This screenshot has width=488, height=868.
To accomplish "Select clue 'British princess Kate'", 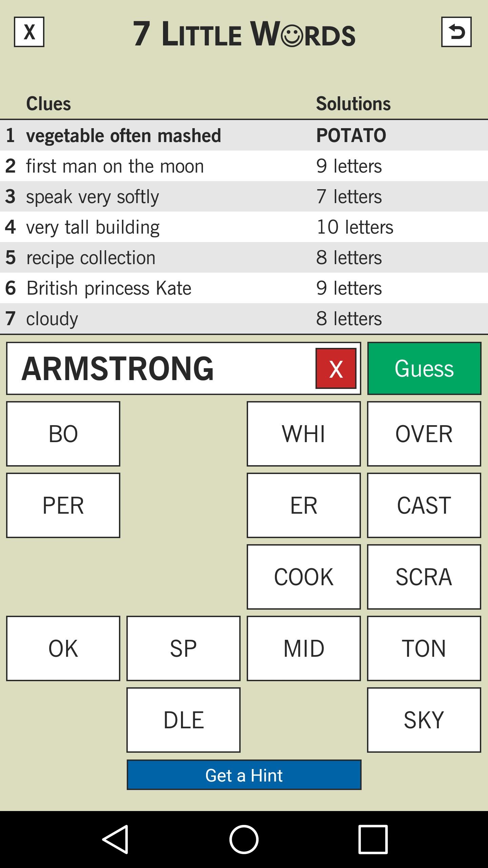I will 244,288.
